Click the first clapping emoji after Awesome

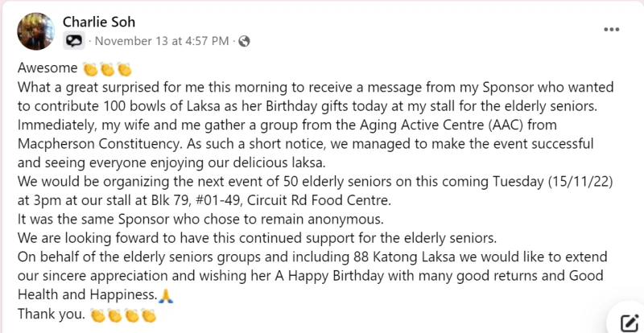pos(89,69)
